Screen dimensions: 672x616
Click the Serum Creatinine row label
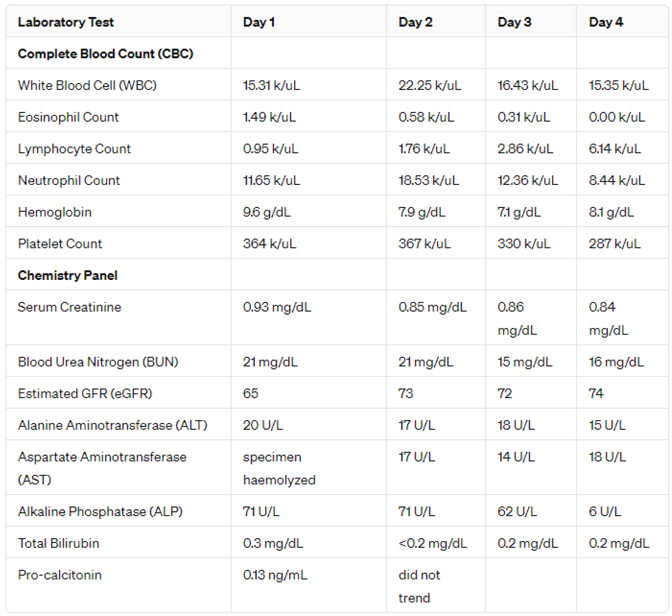point(69,307)
